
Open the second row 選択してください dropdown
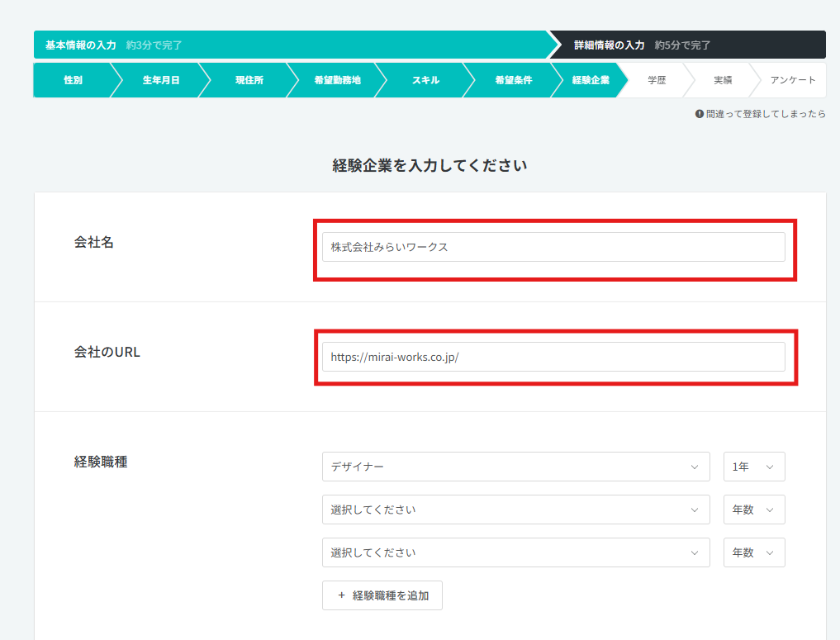515,510
